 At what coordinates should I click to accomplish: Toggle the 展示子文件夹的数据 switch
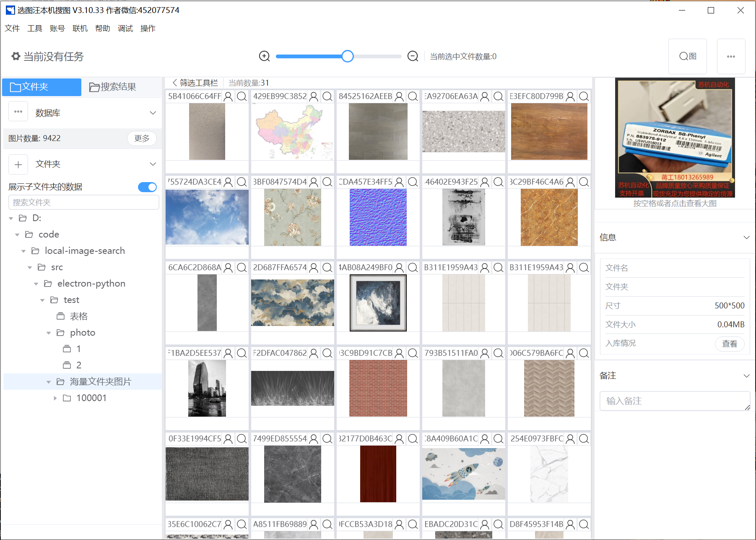[x=147, y=187]
